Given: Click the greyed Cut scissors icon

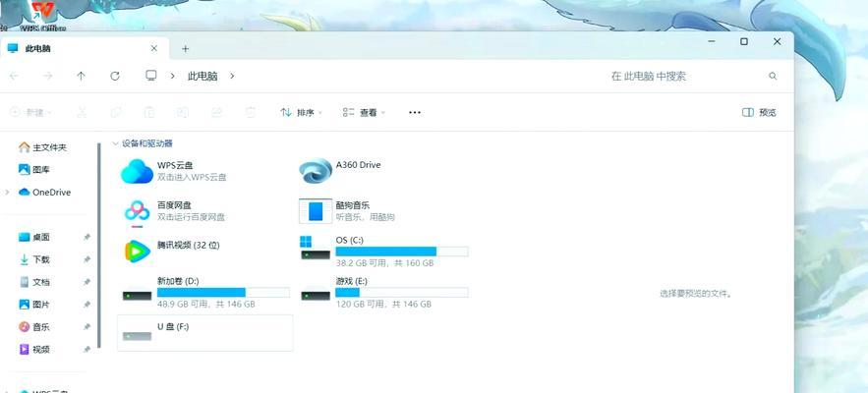Looking at the screenshot, I should pos(82,112).
